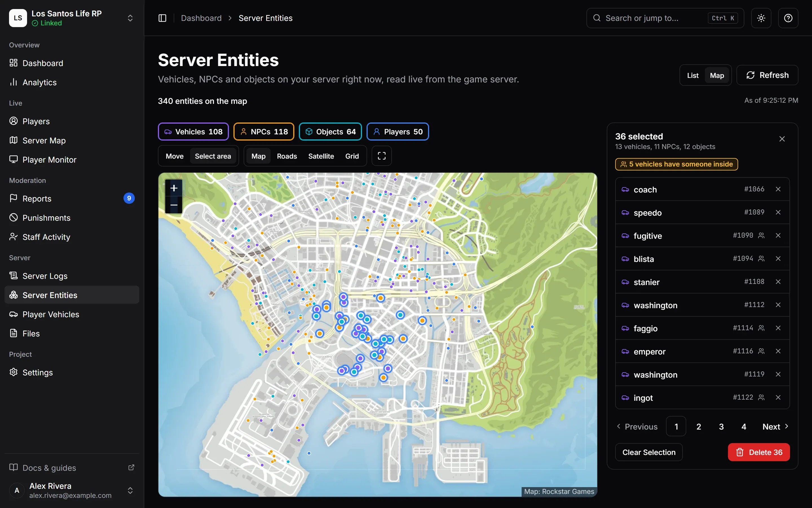The image size is (812, 508).
Task: Remove ingot #1122 from selection
Action: coord(778,397)
